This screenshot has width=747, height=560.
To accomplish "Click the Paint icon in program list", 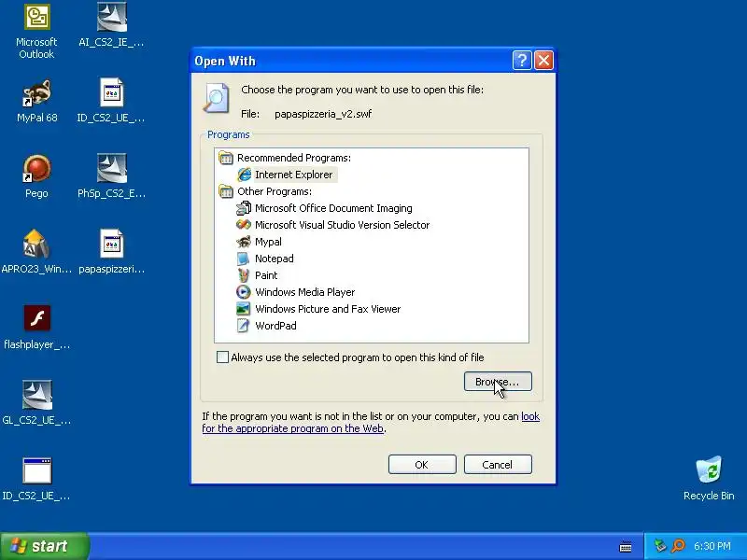I will (244, 275).
